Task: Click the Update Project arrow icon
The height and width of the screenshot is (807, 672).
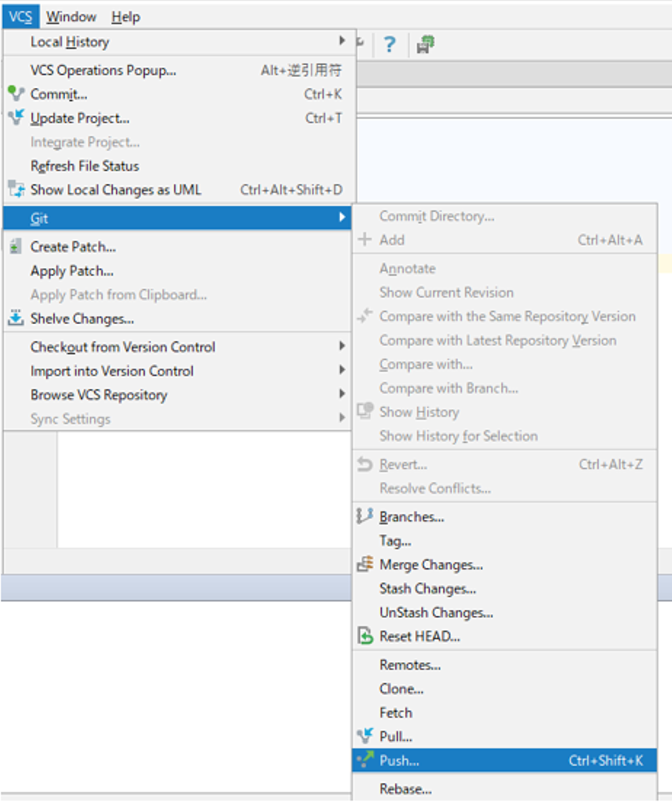Action: [16, 118]
